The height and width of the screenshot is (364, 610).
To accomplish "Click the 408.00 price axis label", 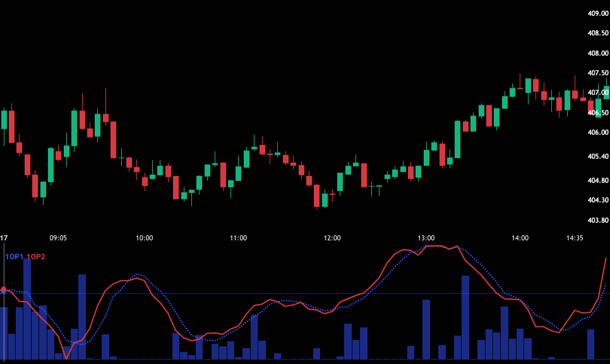I will 597,54.
